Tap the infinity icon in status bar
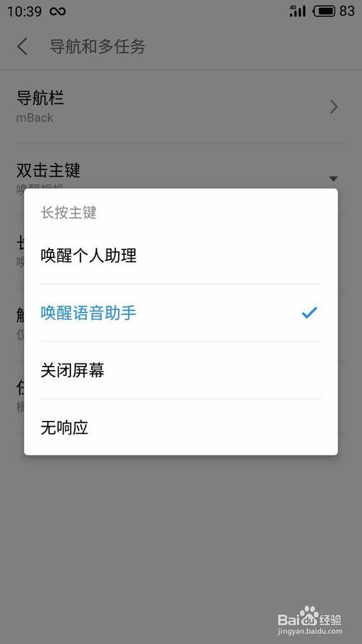The width and height of the screenshot is (362, 644). pyautogui.click(x=57, y=12)
